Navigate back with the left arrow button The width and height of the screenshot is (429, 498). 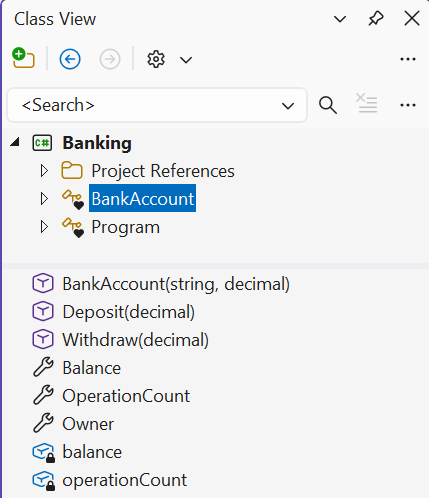(70, 59)
